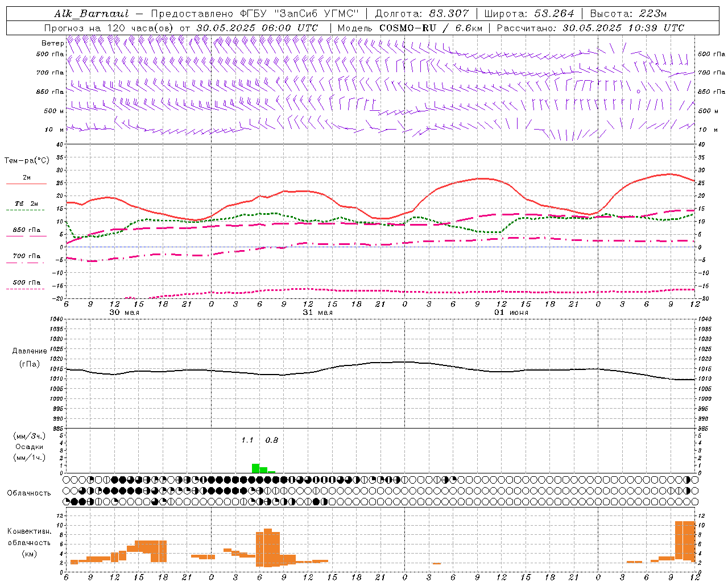Click the '01 июня' date label
Screen dimensions: 728x582
pyautogui.click(x=511, y=313)
